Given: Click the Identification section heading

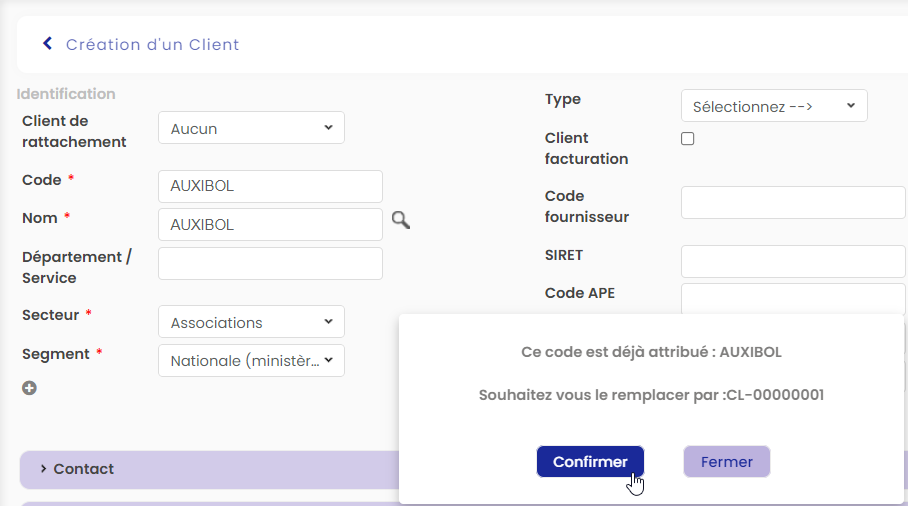Looking at the screenshot, I should click(x=66, y=94).
